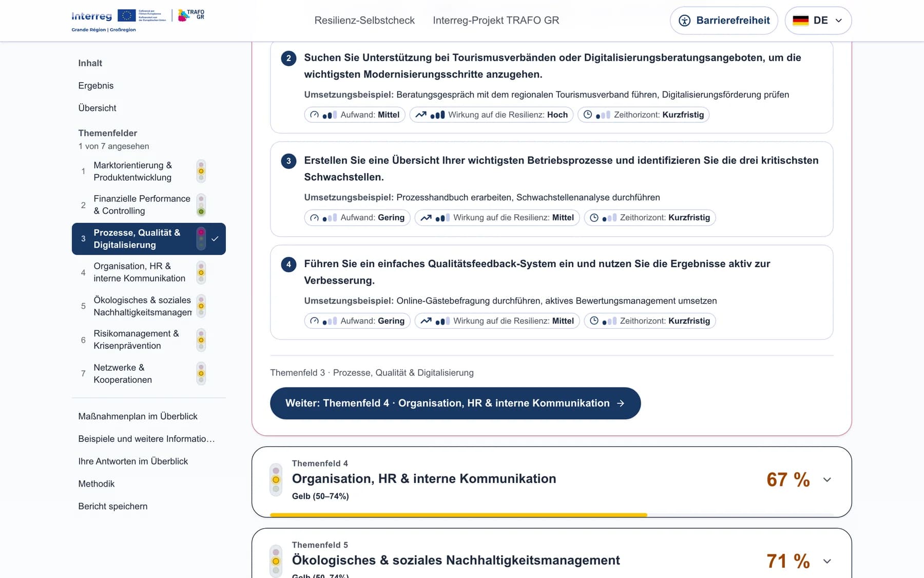Select Organisation, HR & interne Kommunikation sidebar item

(149, 272)
